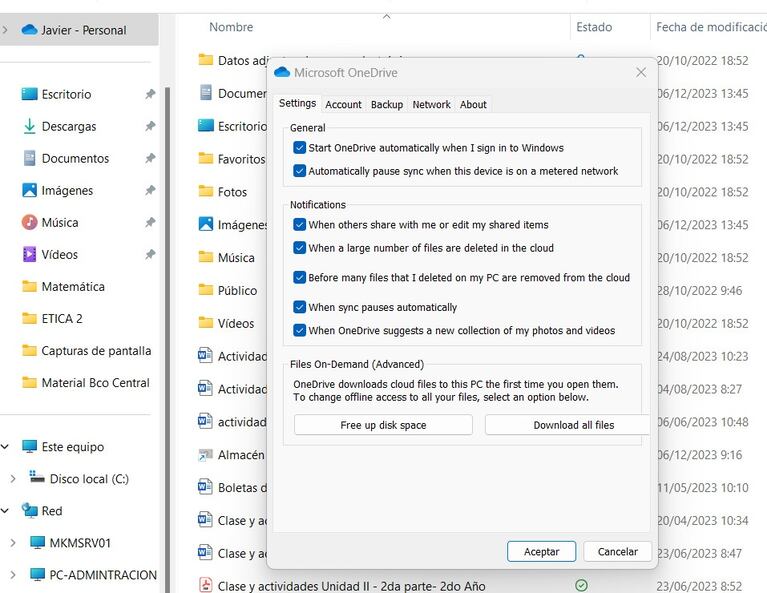The image size is (767, 593).
Task: Click the Escritorio desktop icon in sidebar
Action: click(29, 94)
